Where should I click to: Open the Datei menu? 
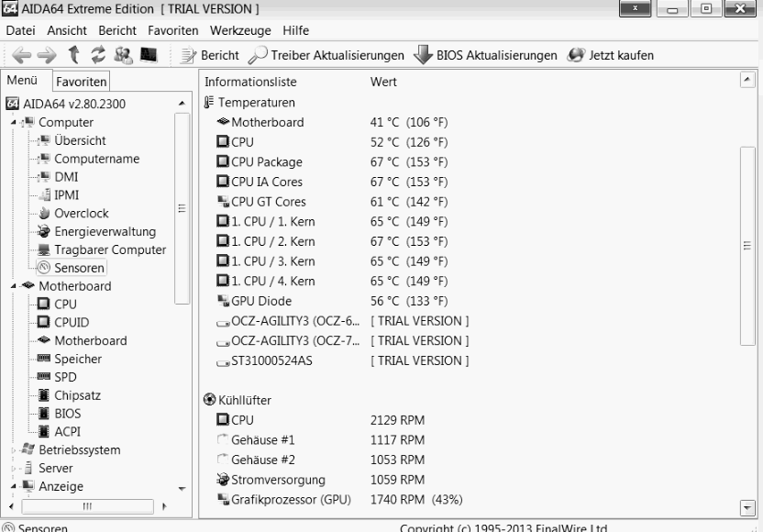(20, 30)
